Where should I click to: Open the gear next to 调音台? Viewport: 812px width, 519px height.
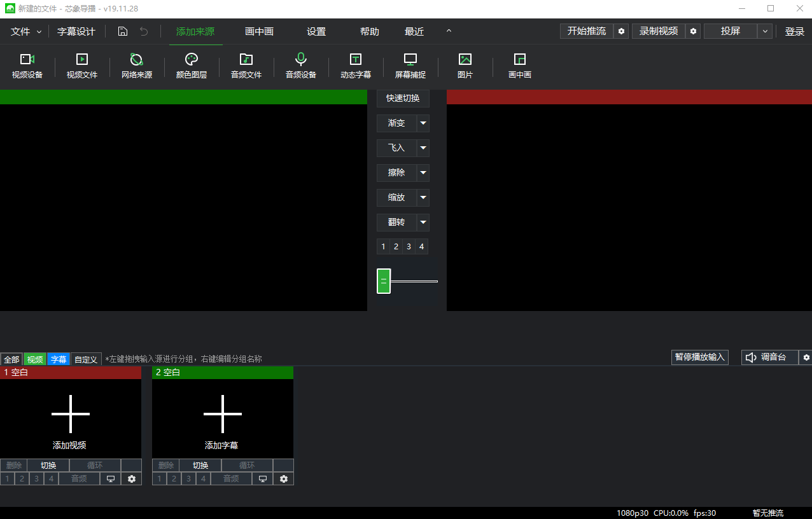(806, 357)
